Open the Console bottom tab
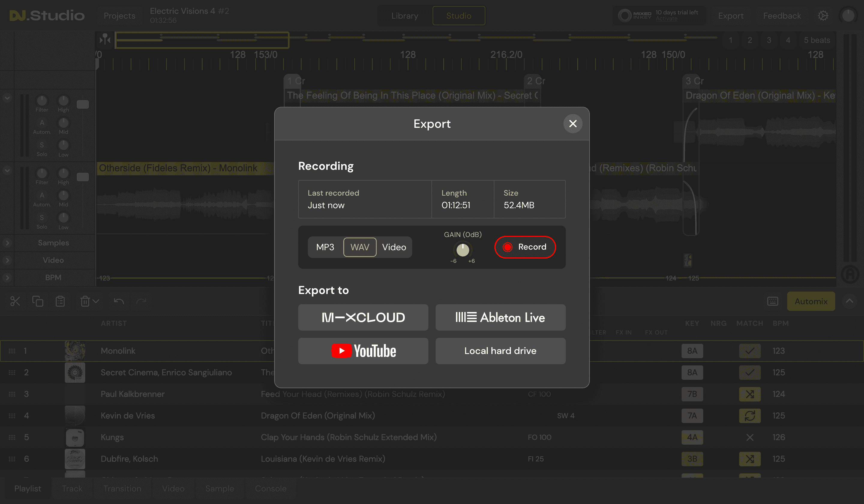The width and height of the screenshot is (864, 504). tap(271, 489)
